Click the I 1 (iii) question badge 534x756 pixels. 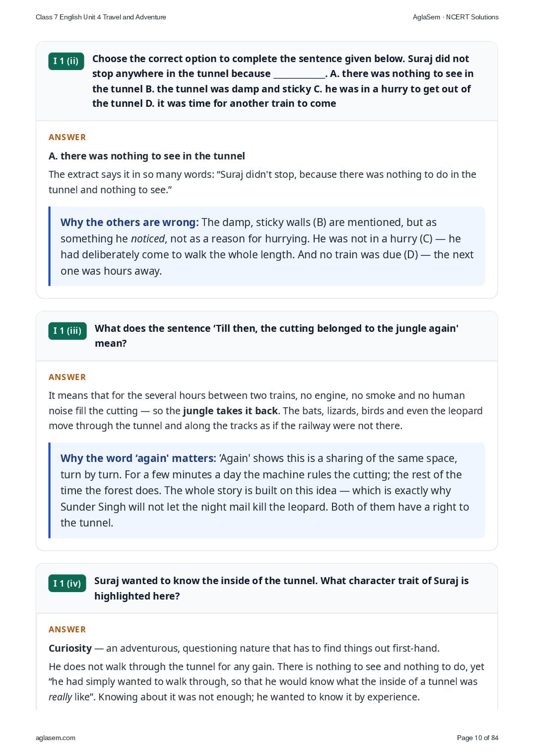(x=67, y=331)
